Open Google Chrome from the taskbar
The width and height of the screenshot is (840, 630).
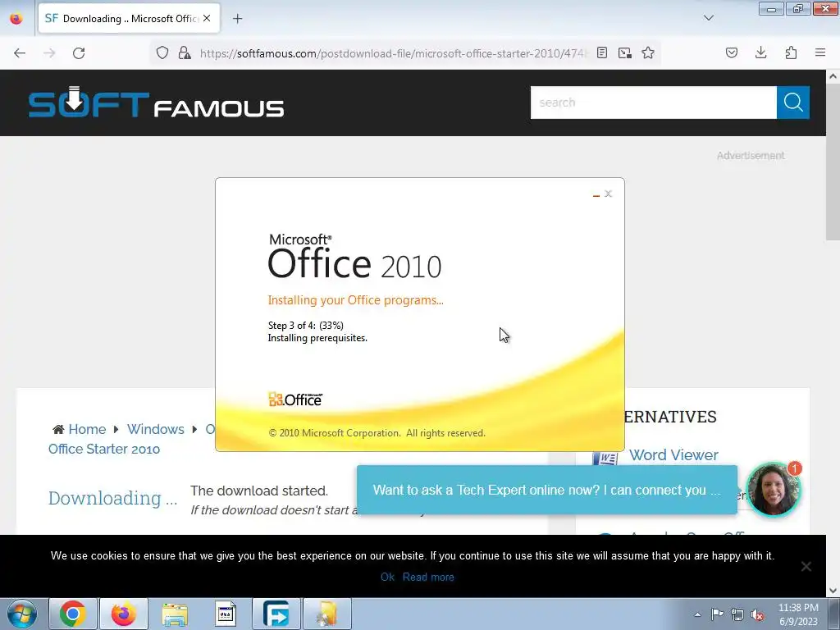(73, 614)
